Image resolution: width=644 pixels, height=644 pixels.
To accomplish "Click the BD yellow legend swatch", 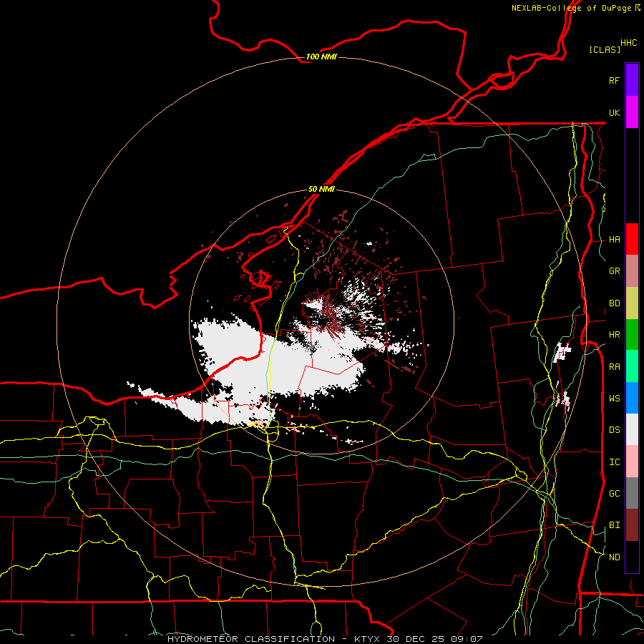I will (x=632, y=303).
